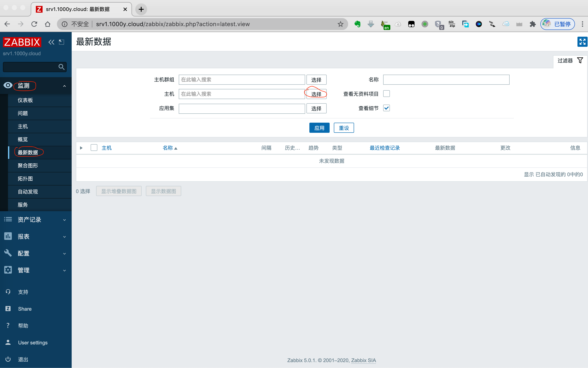Log out using the power icon

click(x=8, y=359)
